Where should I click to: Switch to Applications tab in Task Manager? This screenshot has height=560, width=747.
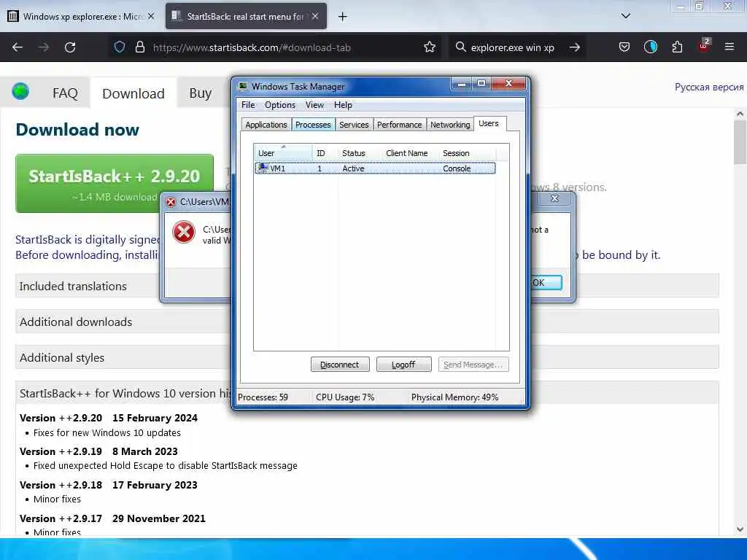pos(266,125)
